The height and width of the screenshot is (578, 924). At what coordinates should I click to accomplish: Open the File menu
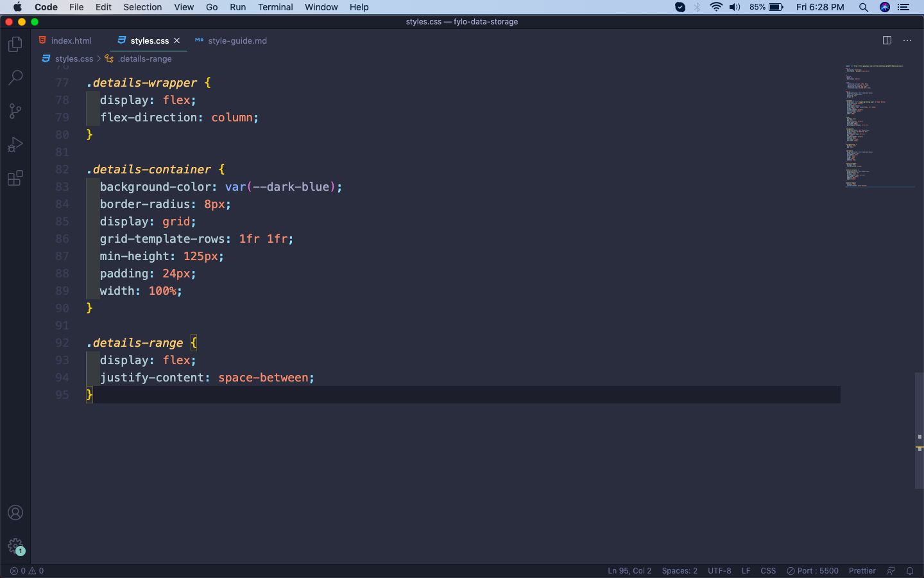[x=76, y=7]
